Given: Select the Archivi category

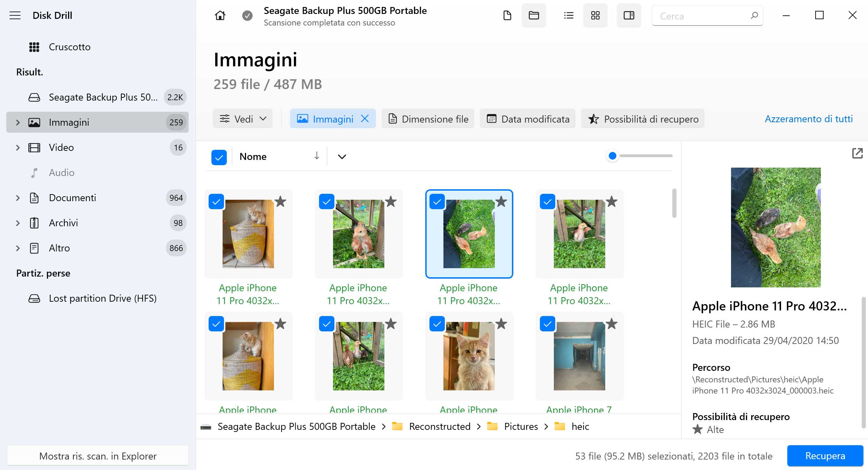Looking at the screenshot, I should 97,223.
